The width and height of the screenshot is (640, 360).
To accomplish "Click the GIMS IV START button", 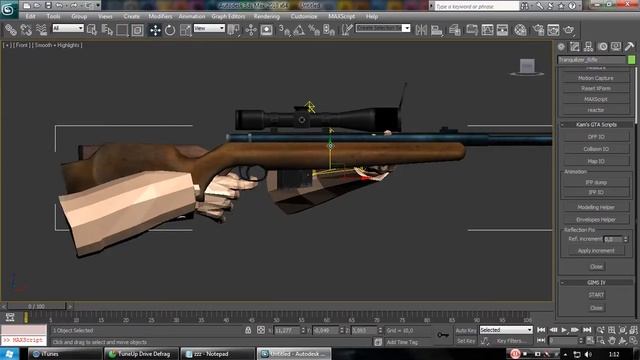I will point(596,295).
